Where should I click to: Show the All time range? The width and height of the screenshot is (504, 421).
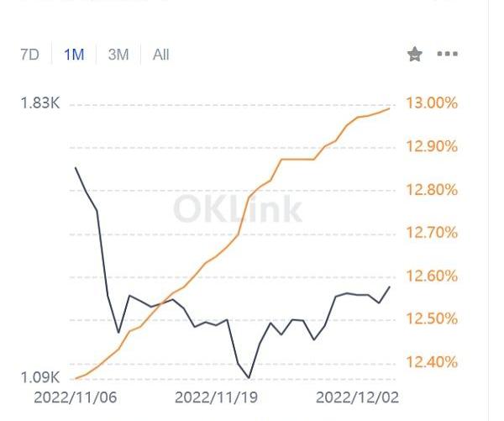(x=160, y=55)
